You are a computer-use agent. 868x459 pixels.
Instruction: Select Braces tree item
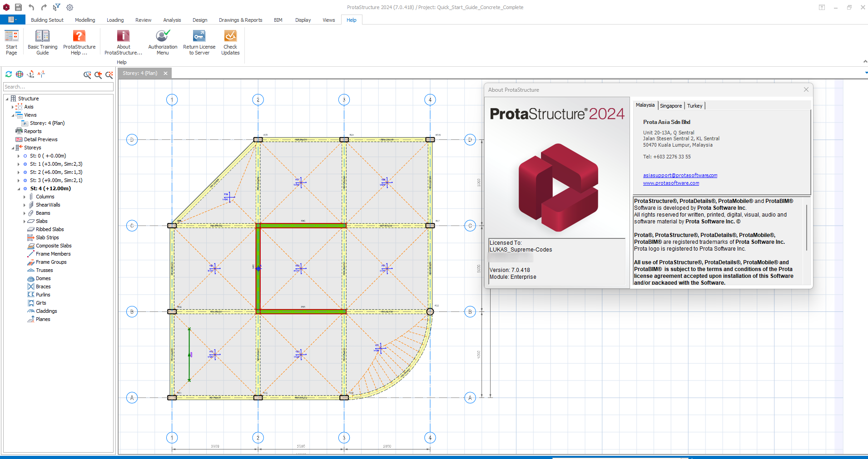tap(43, 286)
